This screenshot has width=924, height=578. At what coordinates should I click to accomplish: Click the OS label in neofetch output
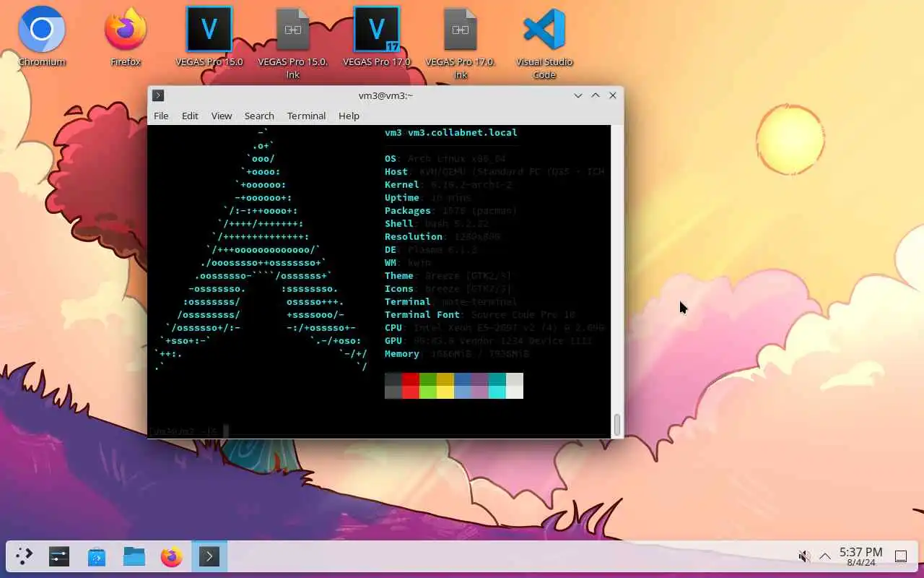click(391, 158)
